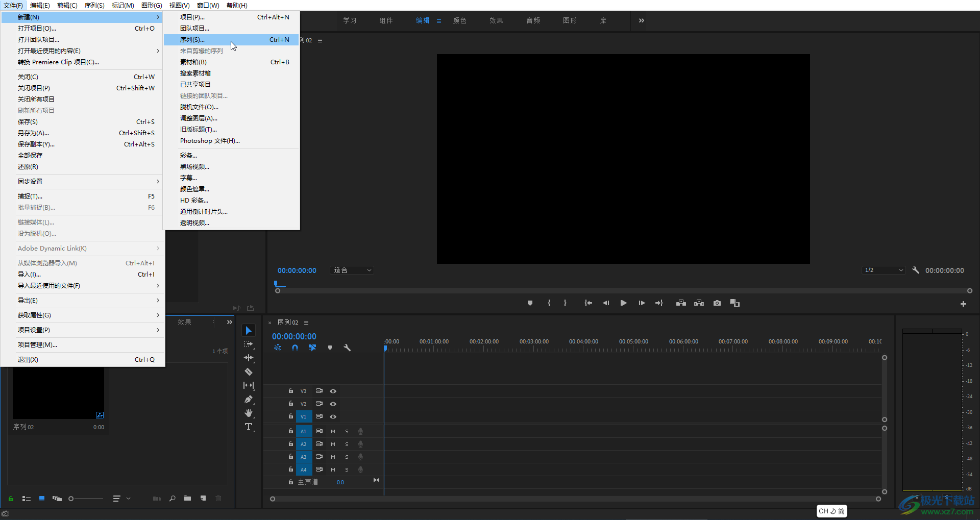Select the Slip tool

[x=249, y=385]
